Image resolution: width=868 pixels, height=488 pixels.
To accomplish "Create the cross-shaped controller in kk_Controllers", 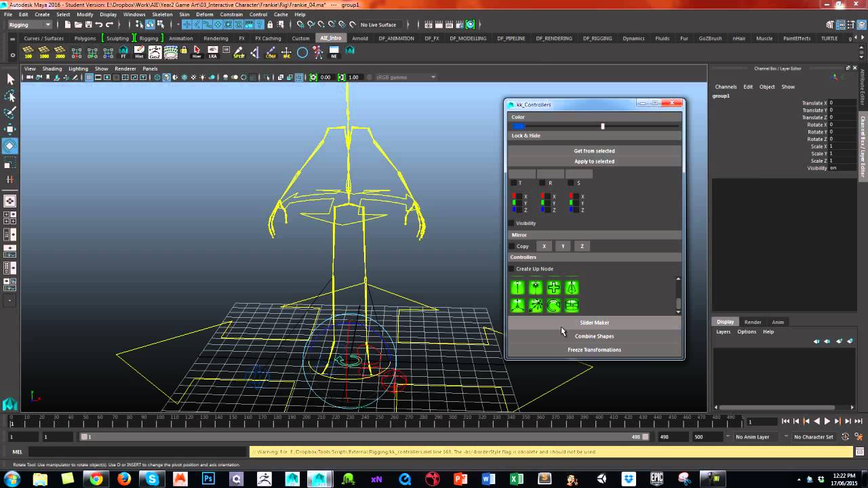I will click(x=554, y=288).
